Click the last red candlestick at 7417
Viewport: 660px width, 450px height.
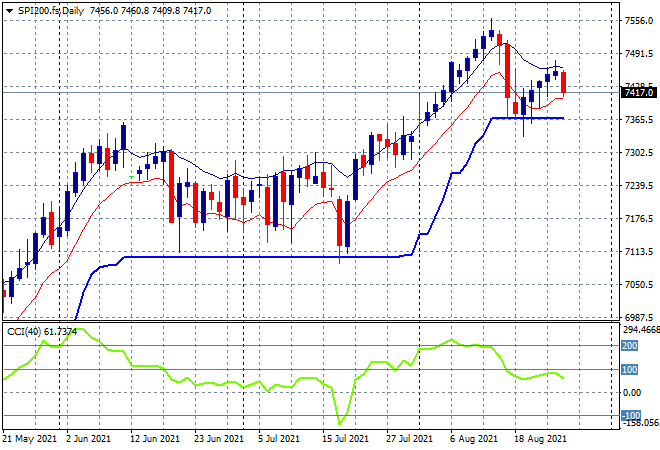564,83
